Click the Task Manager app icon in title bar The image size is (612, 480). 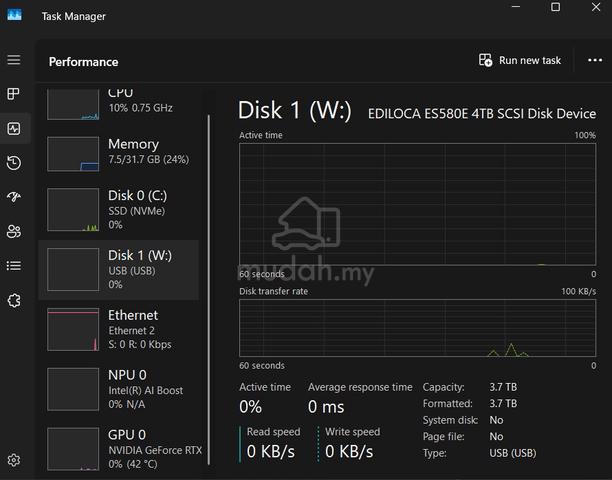[14, 16]
